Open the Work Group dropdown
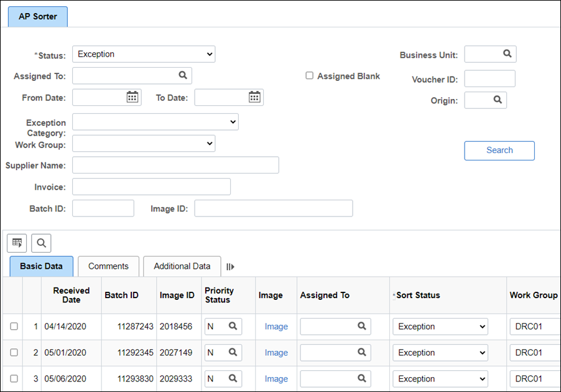 (144, 143)
